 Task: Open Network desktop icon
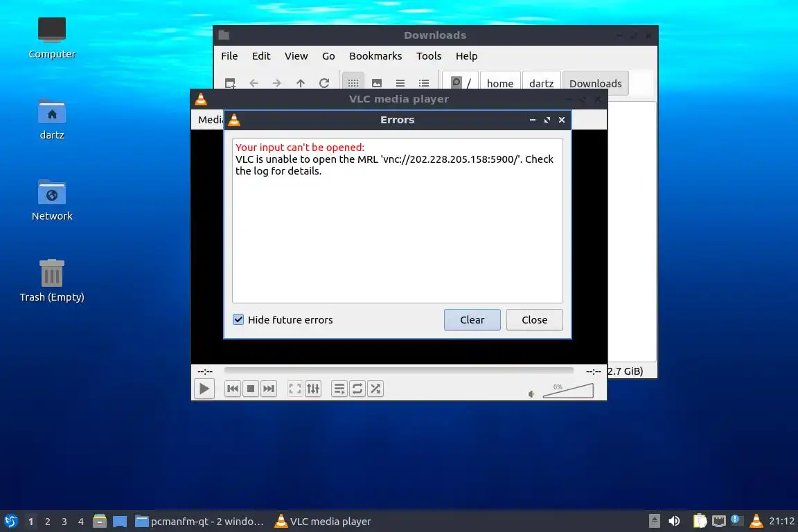pyautogui.click(x=52, y=199)
